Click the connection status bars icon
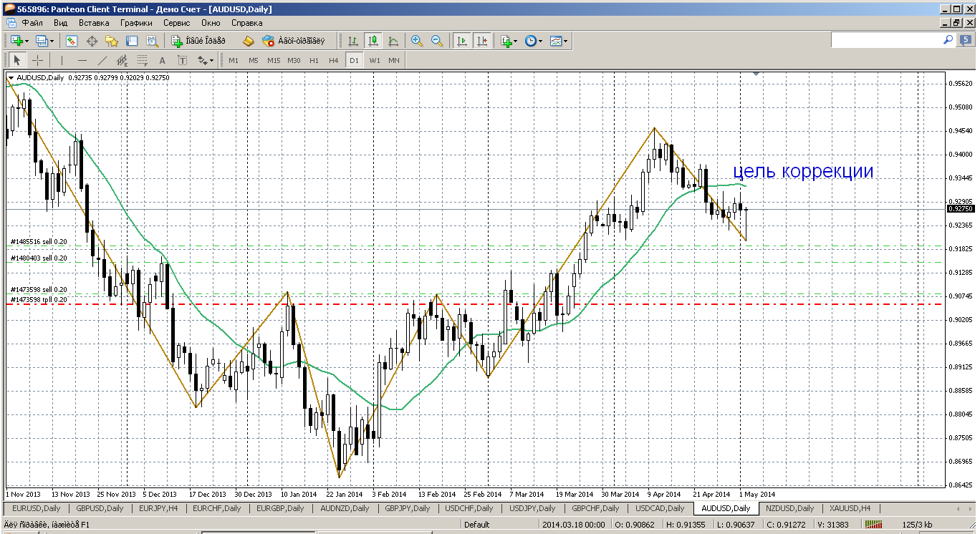Image resolution: width=980 pixels, height=534 pixels. pyautogui.click(x=873, y=525)
